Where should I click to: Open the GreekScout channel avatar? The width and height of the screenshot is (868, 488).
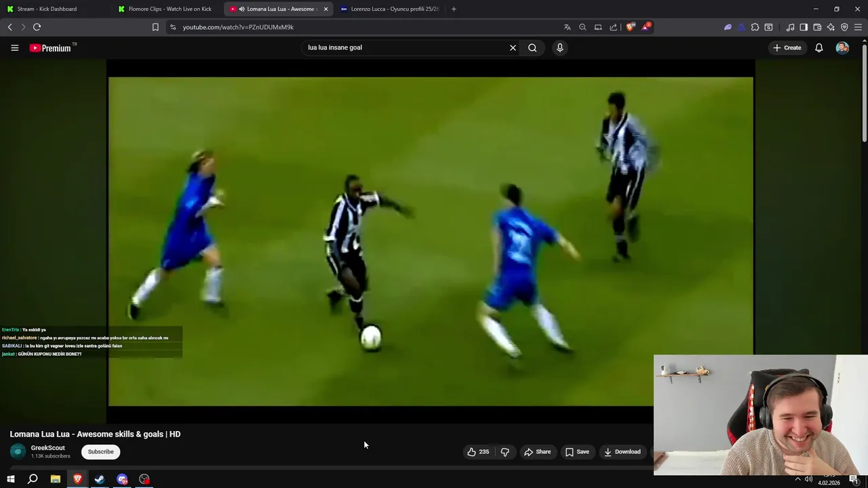click(18, 451)
